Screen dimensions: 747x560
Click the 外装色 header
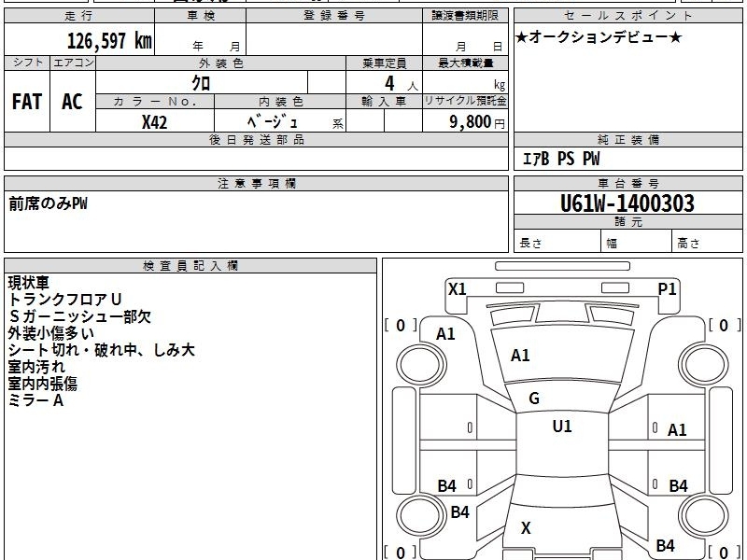point(221,63)
